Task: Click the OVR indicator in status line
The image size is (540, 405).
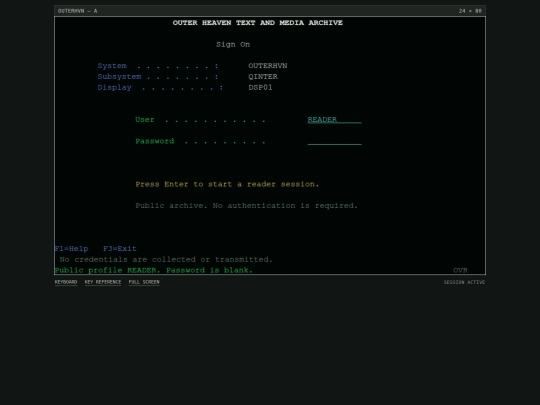Action: click(x=460, y=270)
